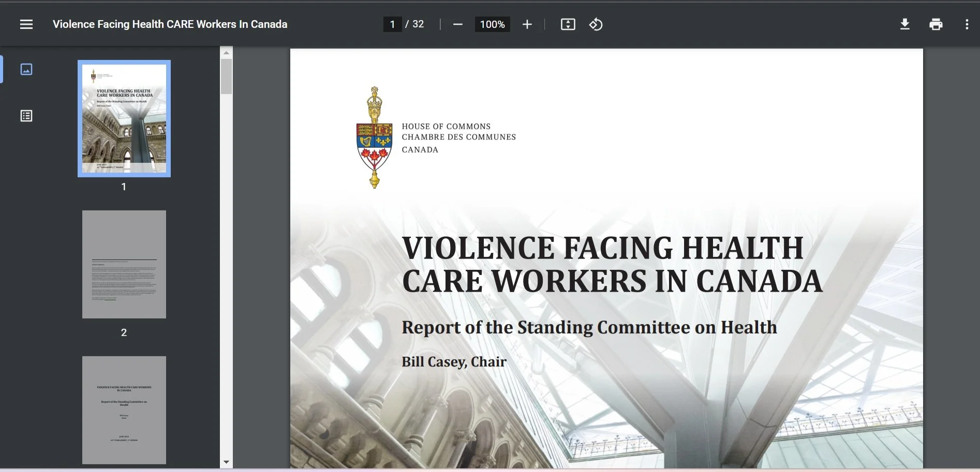This screenshot has width=980, height=472.
Task: Click the fit to page icon
Action: click(568, 24)
